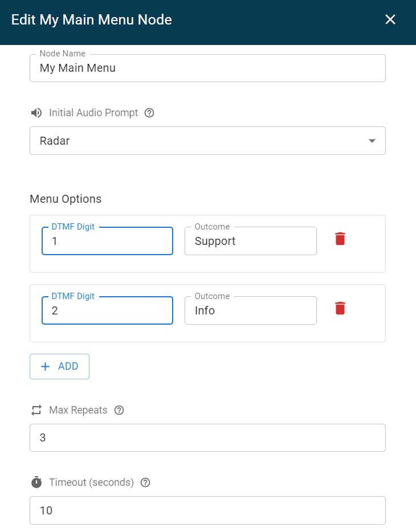
Task: Delete the Support menu option
Action: click(x=340, y=239)
